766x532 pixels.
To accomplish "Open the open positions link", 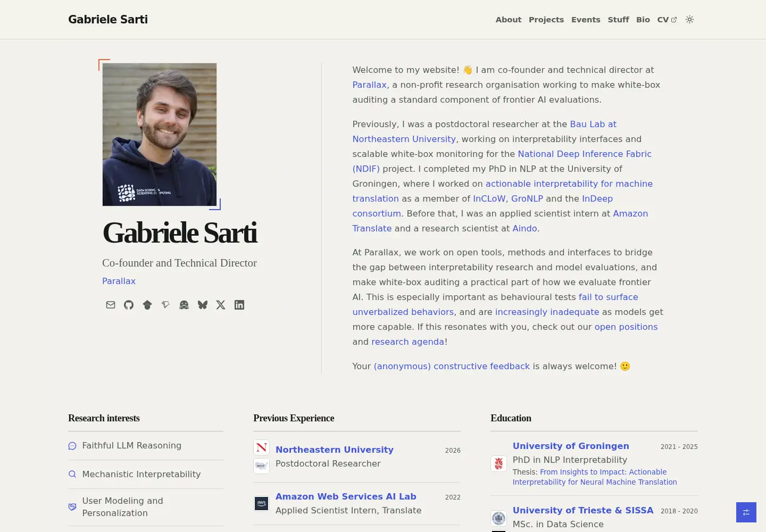I will [x=626, y=327].
